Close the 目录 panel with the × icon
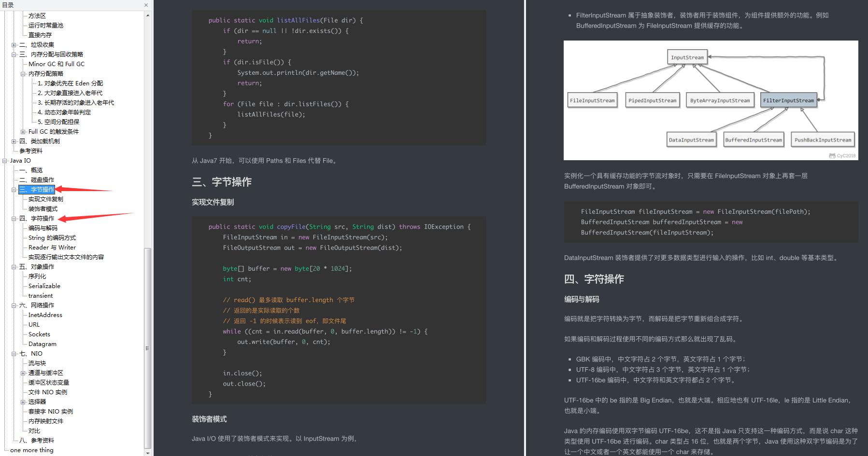The width and height of the screenshot is (868, 456). click(146, 5)
